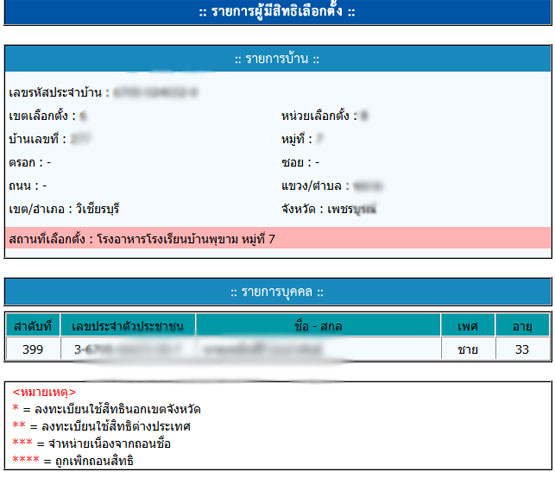Click the 'ซอย : -' text

click(300, 163)
